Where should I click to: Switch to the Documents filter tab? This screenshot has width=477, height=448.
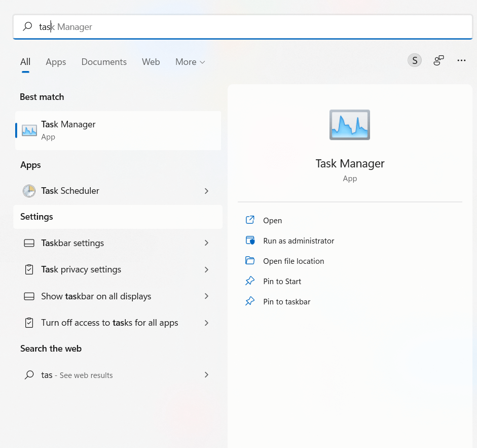104,62
